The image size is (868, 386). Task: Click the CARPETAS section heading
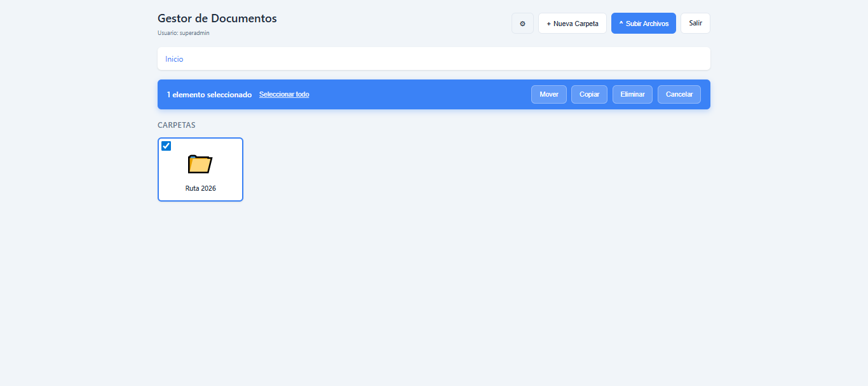tap(176, 125)
